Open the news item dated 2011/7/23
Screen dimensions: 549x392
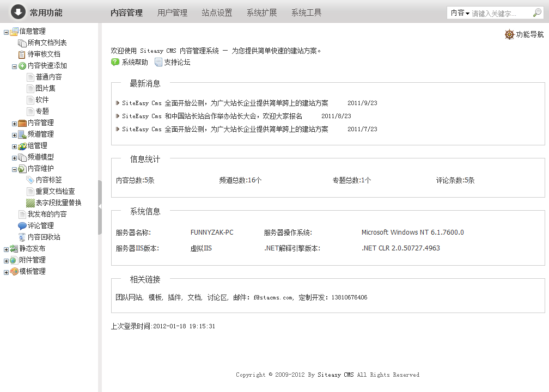[225, 129]
